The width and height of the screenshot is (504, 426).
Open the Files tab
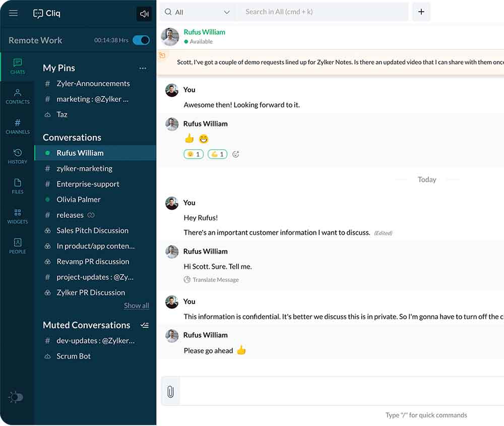(x=17, y=186)
